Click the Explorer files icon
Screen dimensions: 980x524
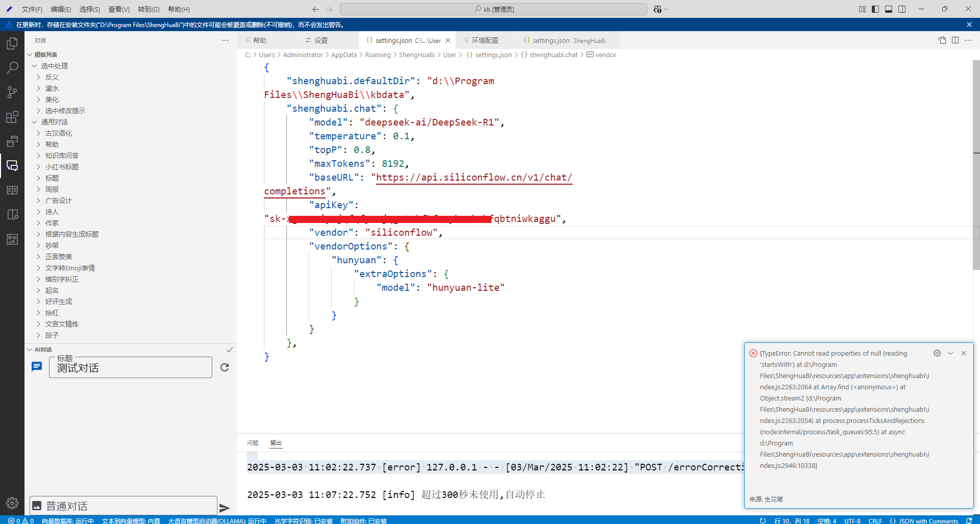12,43
